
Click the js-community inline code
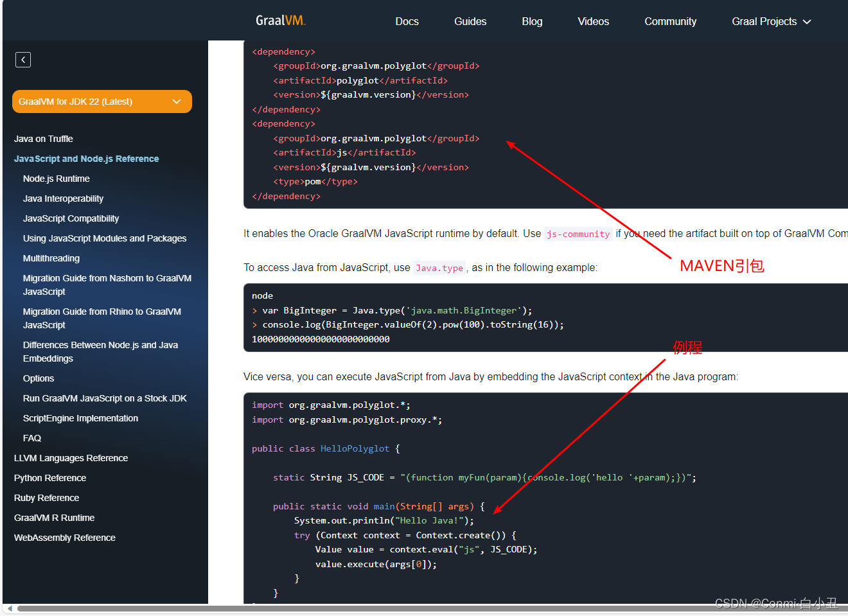click(x=578, y=234)
